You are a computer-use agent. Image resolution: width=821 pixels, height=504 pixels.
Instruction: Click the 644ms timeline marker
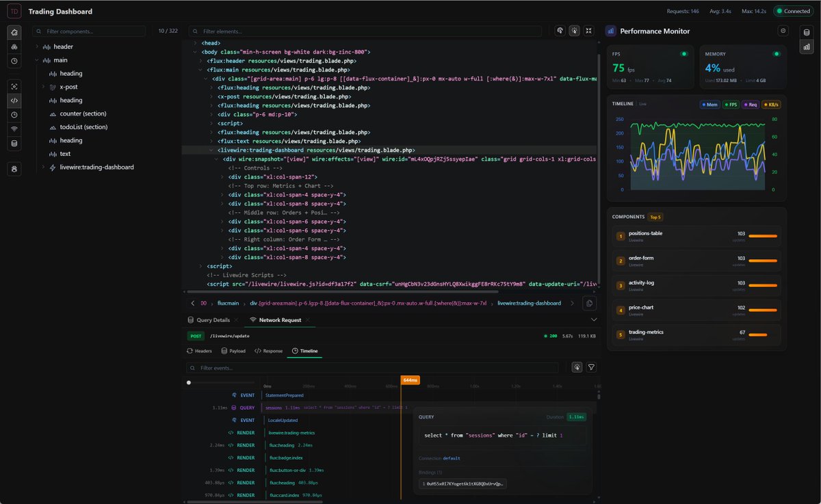tap(410, 380)
